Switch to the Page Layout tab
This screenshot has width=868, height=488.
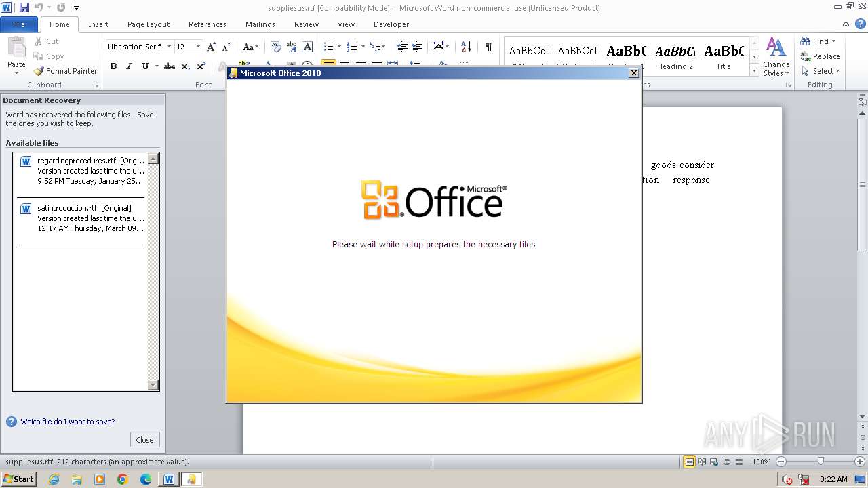pyautogui.click(x=149, y=24)
